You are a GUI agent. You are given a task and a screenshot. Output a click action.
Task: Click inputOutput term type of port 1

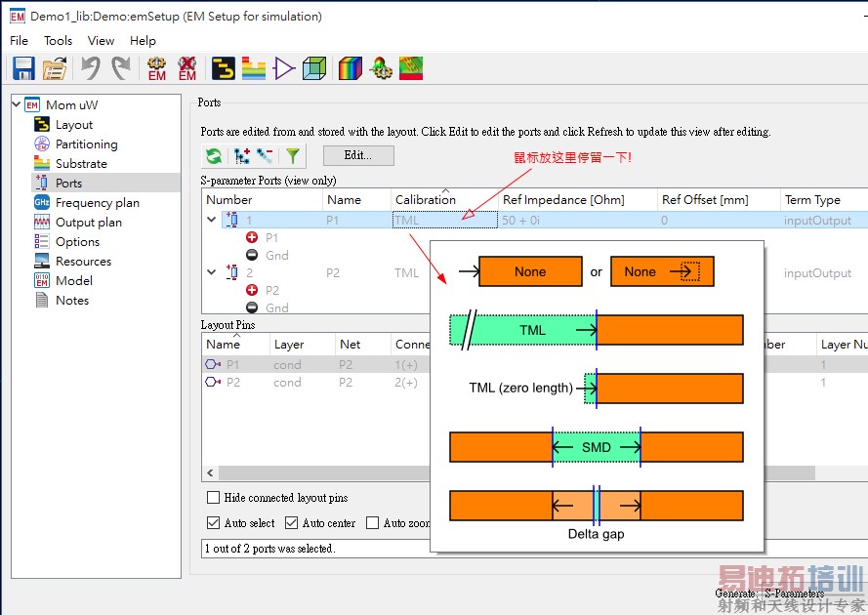817,221
